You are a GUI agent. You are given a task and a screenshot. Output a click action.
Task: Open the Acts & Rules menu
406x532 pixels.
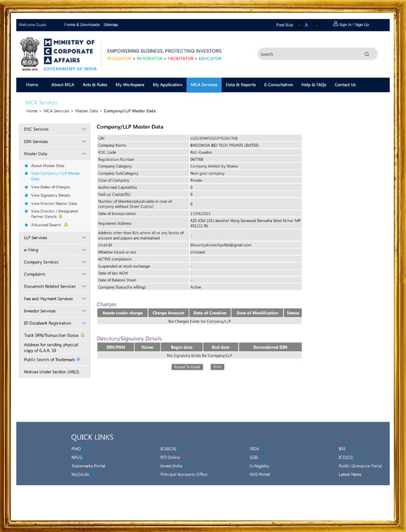point(95,85)
